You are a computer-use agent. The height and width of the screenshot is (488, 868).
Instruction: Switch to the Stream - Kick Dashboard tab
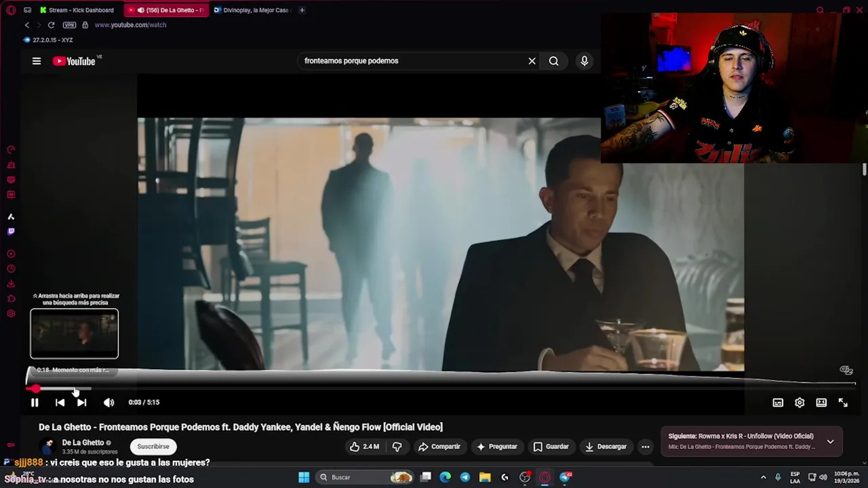(77, 10)
